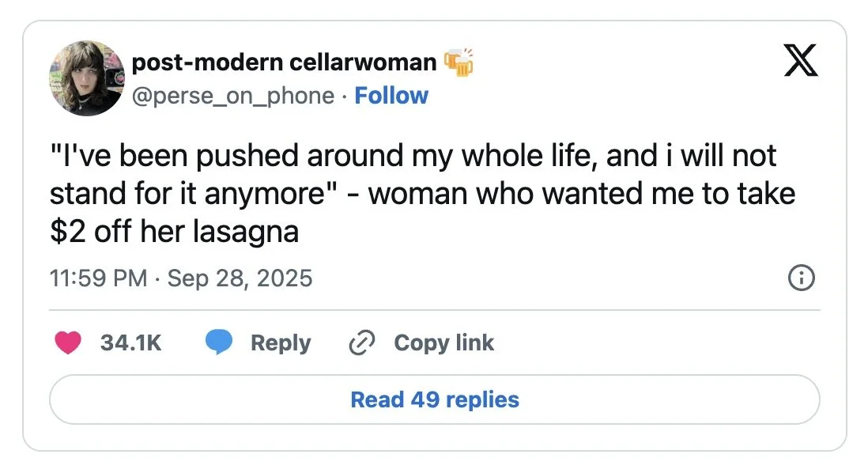Click the chain link copy icon
The height and width of the screenshot is (473, 868).
click(x=361, y=342)
